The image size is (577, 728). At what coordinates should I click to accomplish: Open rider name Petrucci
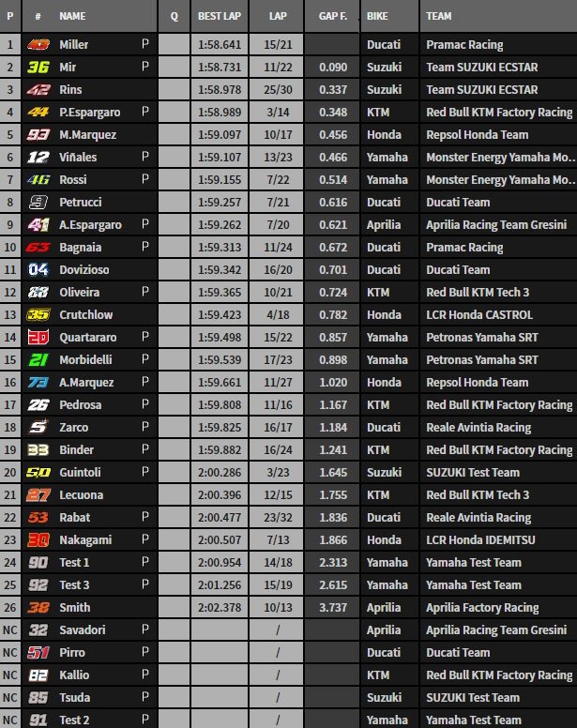(82, 203)
